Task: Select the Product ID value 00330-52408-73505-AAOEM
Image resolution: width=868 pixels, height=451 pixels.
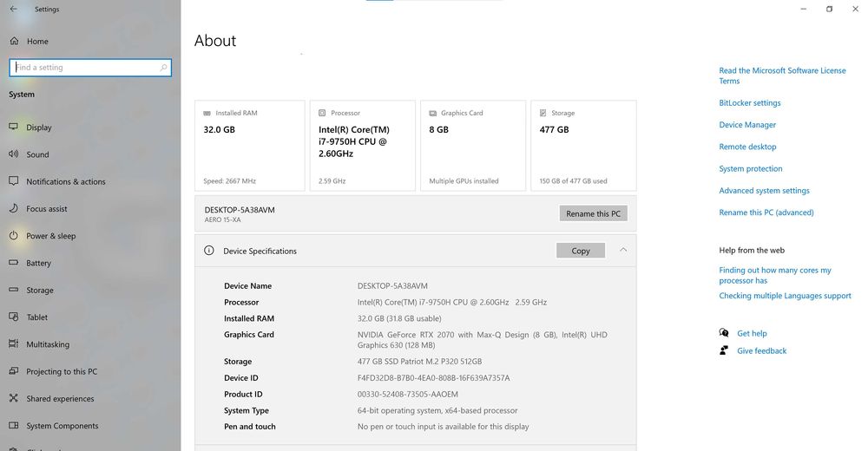Action: click(x=407, y=394)
